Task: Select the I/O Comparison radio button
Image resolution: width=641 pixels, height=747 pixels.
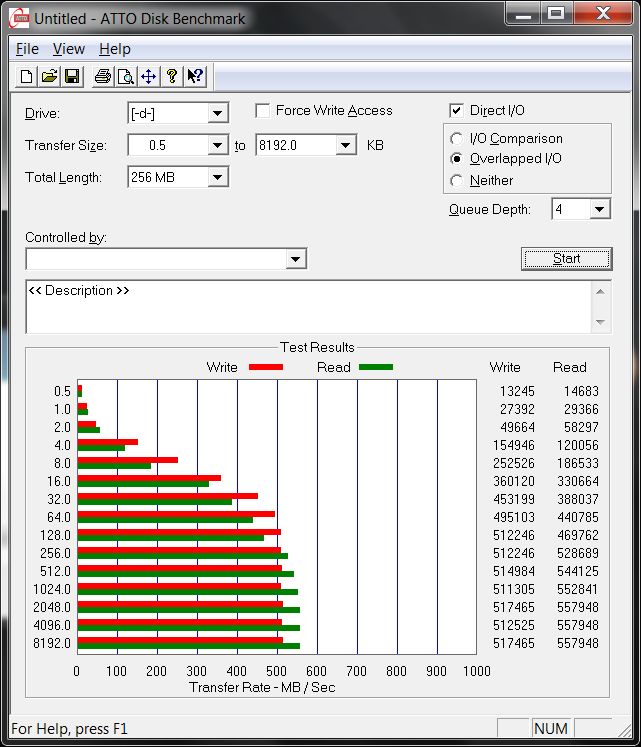Action: [x=456, y=139]
